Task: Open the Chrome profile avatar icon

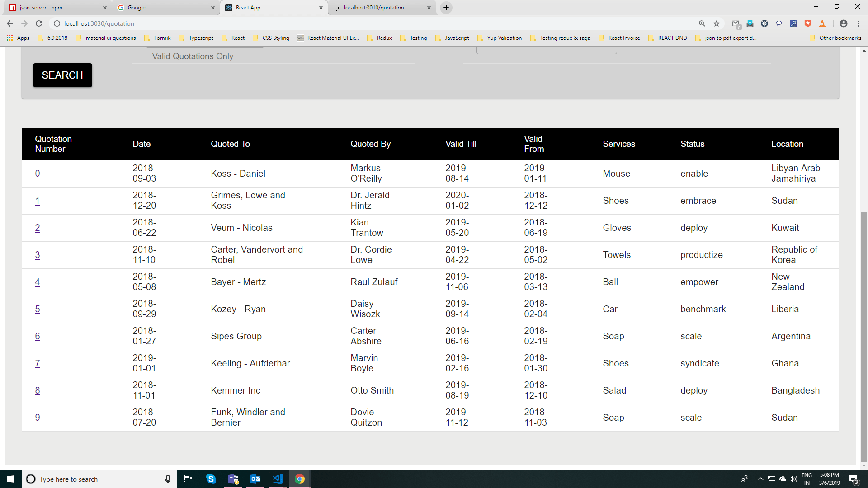Action: pos(843,23)
